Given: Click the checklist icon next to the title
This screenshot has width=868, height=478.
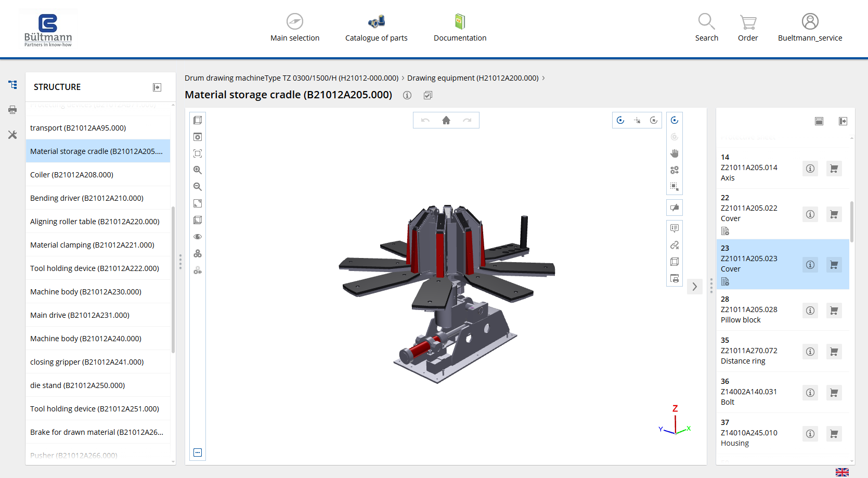Looking at the screenshot, I should [x=428, y=95].
